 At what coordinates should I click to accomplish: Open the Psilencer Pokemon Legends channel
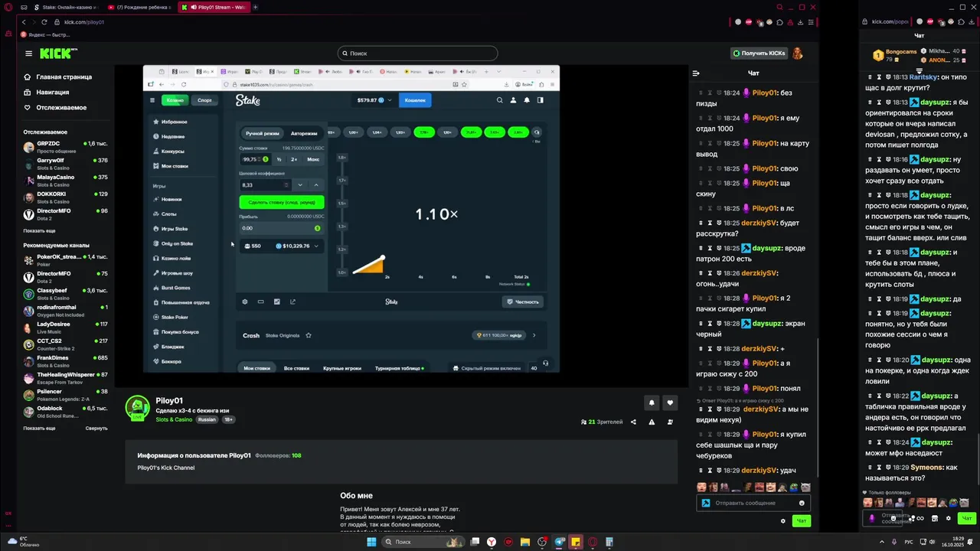(x=66, y=395)
